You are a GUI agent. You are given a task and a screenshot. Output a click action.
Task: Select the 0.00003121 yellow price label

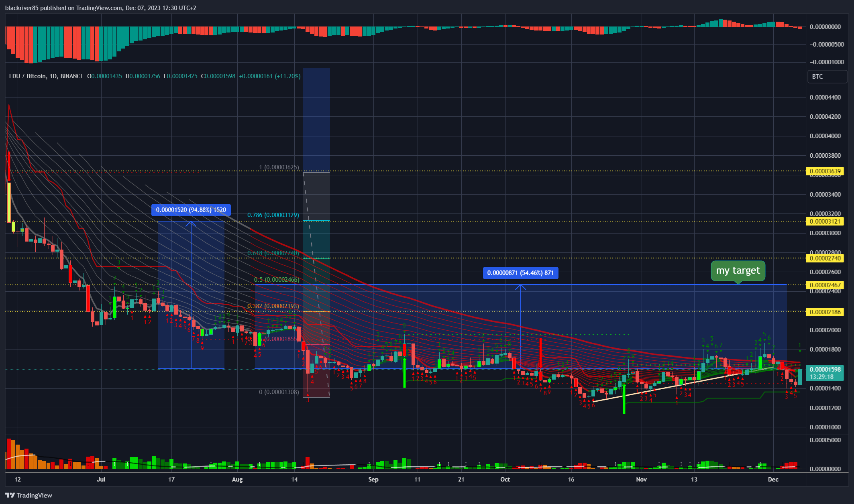point(825,222)
